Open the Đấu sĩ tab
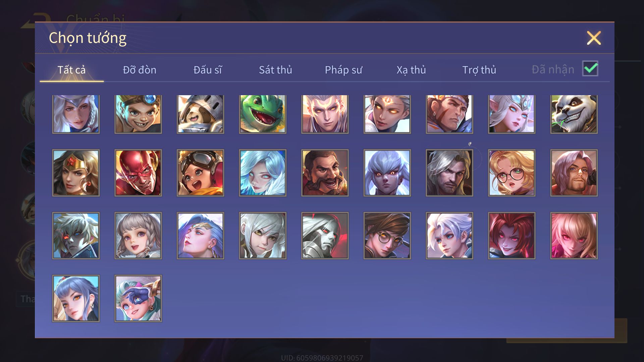Viewport: 644px width, 362px height. tap(208, 70)
